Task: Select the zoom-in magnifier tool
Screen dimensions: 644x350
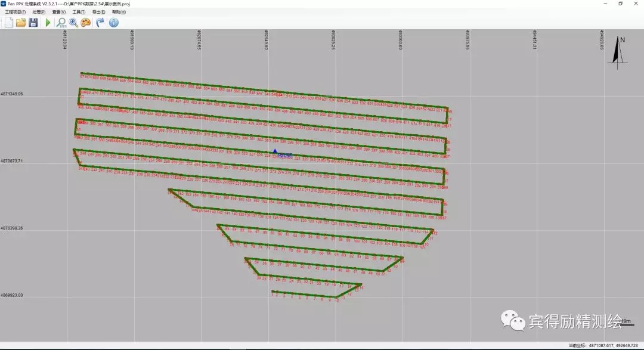Action: (73, 23)
